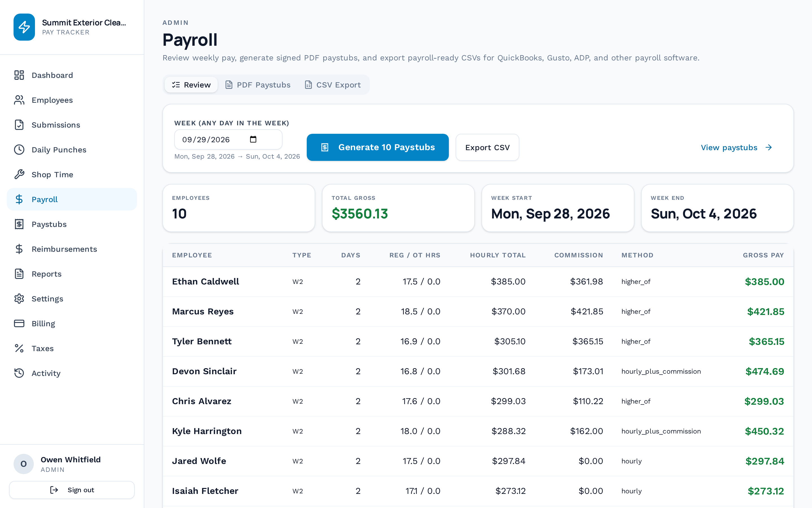This screenshot has height=508, width=812.
Task: Click the Summit Exterior lightning logo
Action: pos(24,27)
